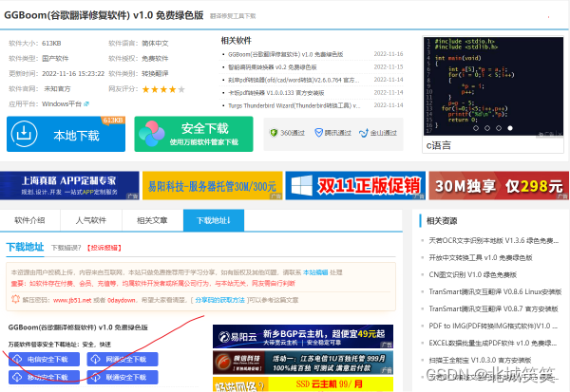Viewport: 570px width, 392px height.
Task: Open PDF to IMG resource link
Action: (x=493, y=326)
